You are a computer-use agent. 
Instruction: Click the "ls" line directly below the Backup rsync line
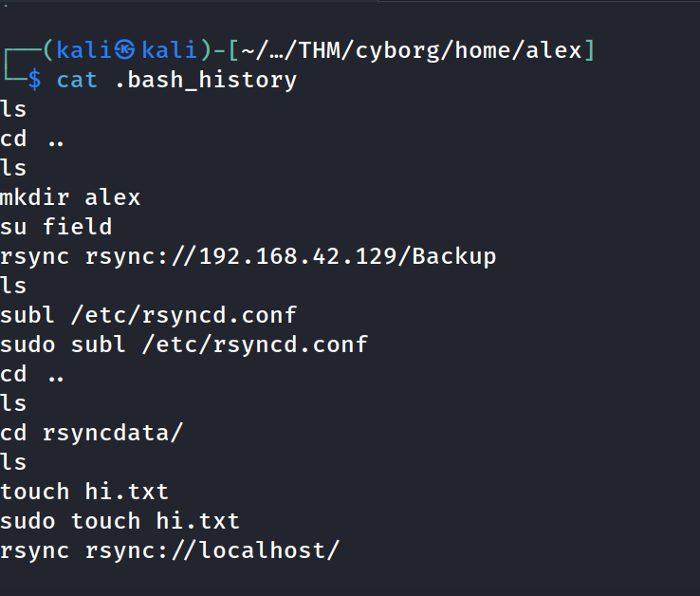[13, 286]
